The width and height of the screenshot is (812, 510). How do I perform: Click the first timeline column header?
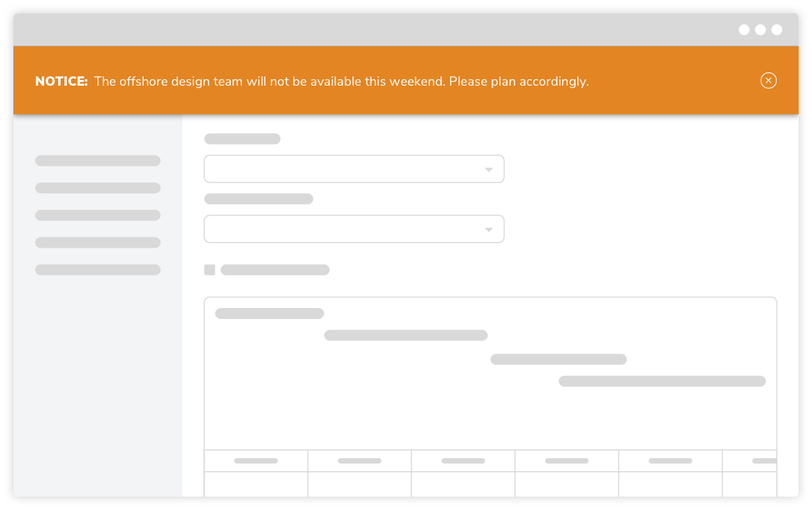tap(256, 460)
